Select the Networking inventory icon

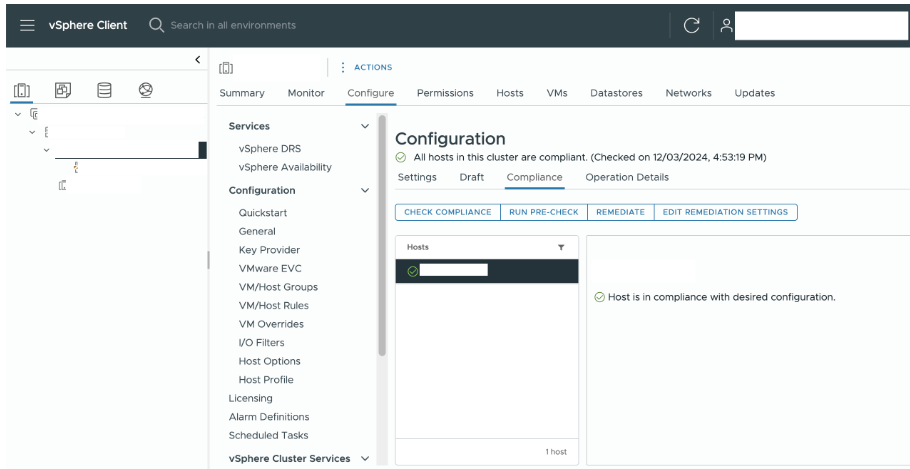click(x=145, y=94)
